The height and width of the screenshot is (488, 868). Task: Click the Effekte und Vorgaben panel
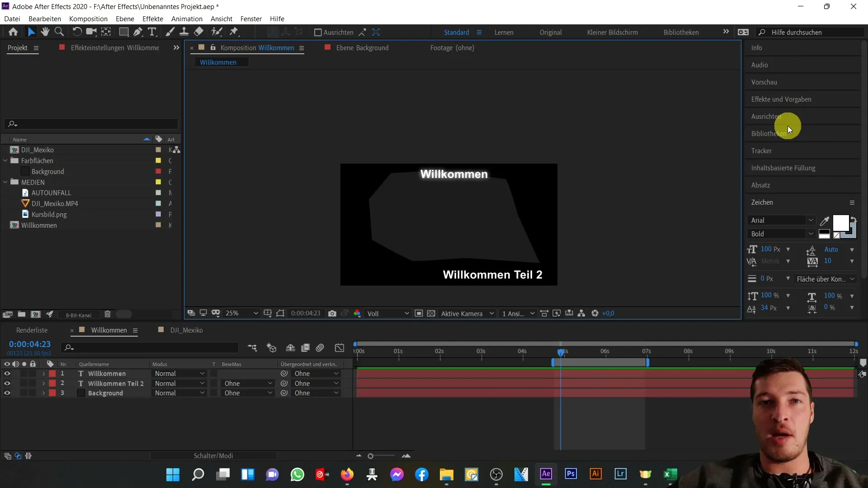tap(783, 99)
